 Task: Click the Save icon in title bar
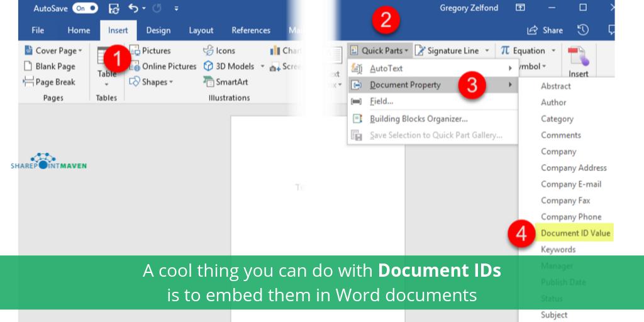(x=114, y=8)
